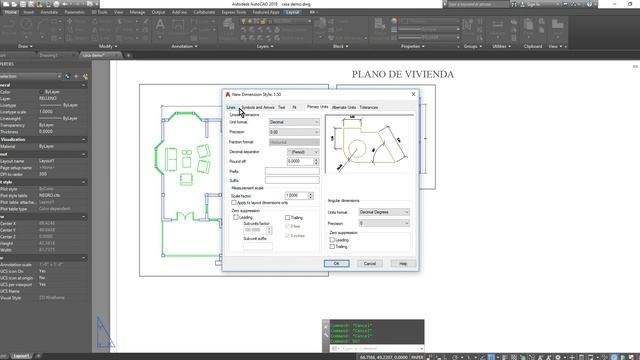640x360 pixels.
Task: Click the Help question mark icon in title bar
Action: pos(589,4)
